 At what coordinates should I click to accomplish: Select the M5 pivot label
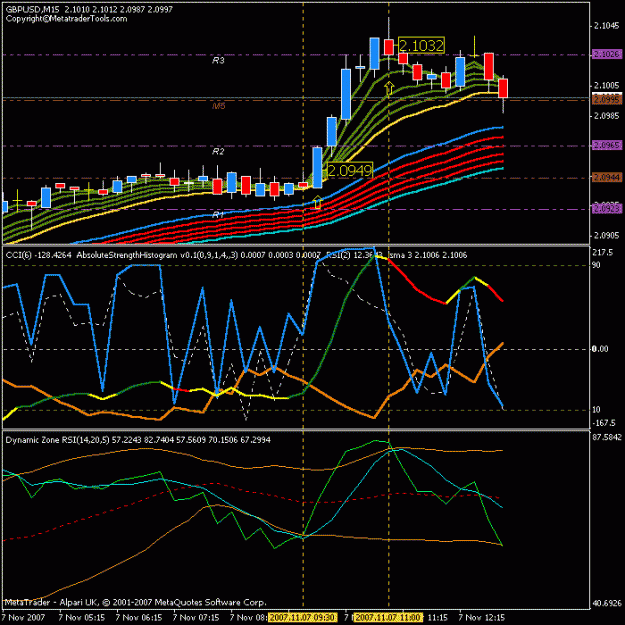219,106
